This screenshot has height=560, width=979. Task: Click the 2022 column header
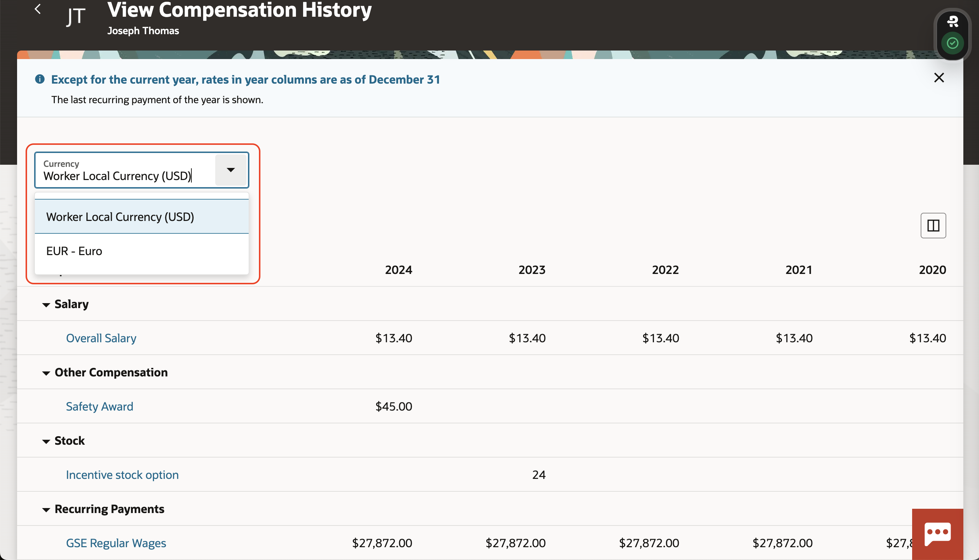tap(665, 270)
